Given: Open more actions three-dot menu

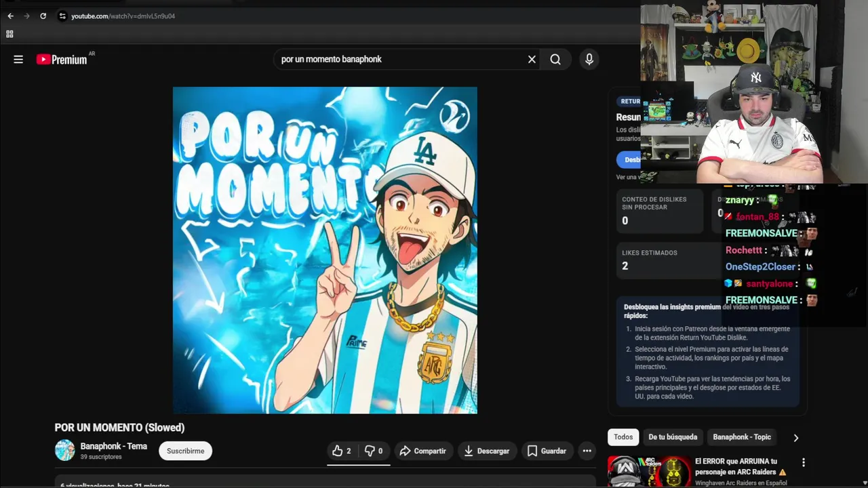Looking at the screenshot, I should point(587,451).
